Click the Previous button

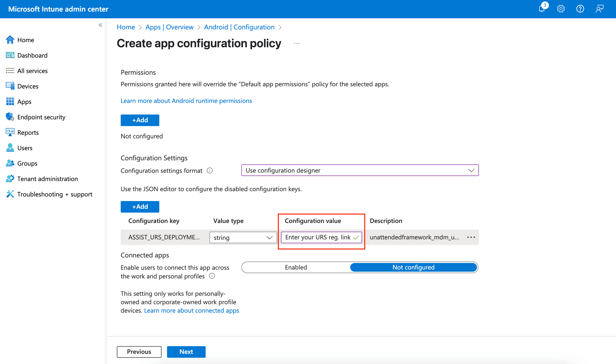click(139, 352)
